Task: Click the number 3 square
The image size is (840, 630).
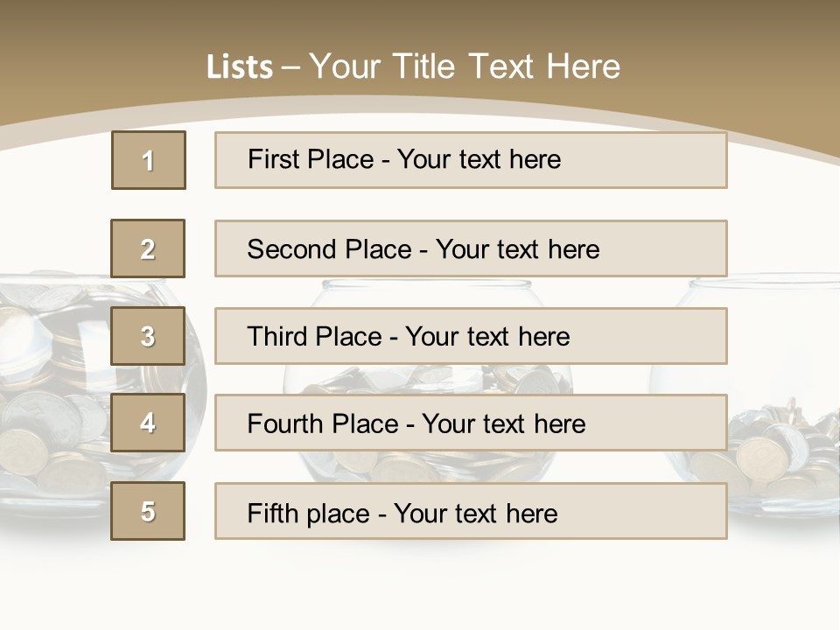Action: pos(148,336)
